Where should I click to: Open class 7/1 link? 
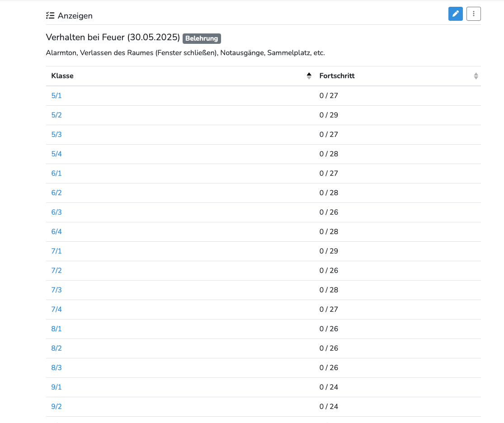pos(57,251)
